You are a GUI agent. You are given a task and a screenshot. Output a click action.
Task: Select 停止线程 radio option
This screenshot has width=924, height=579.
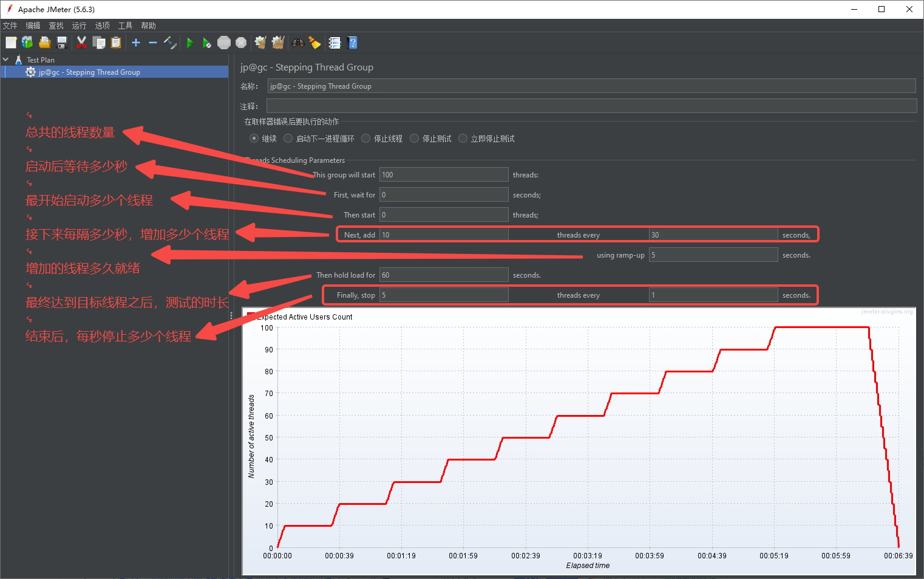point(366,139)
